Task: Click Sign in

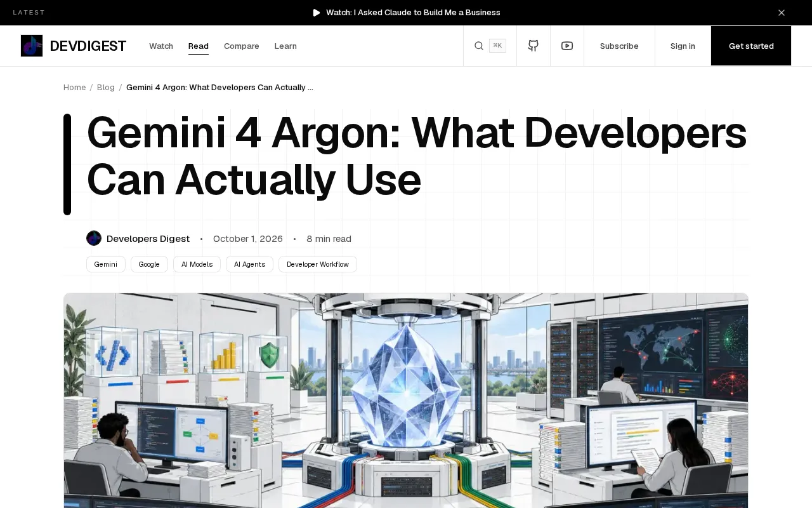Action: 683,46
